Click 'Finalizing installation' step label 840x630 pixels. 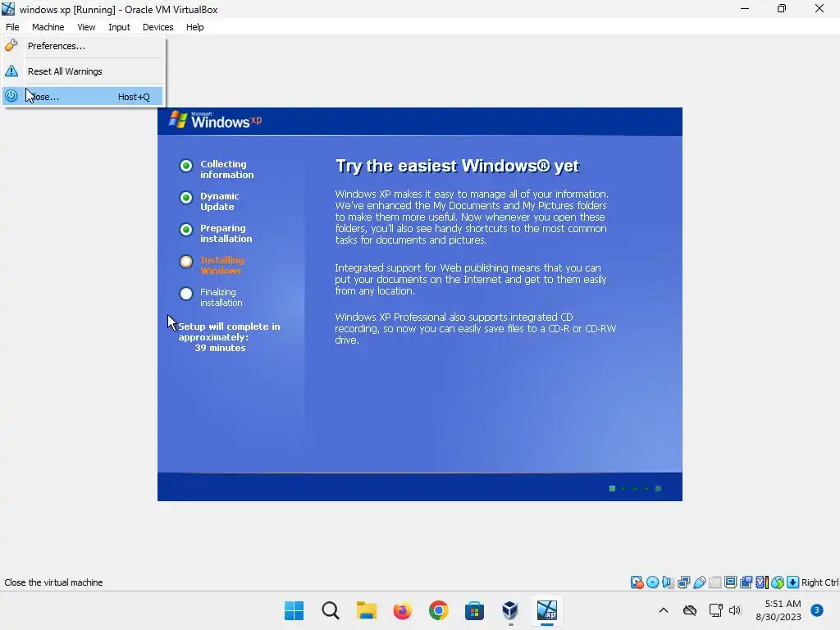pyautogui.click(x=221, y=297)
